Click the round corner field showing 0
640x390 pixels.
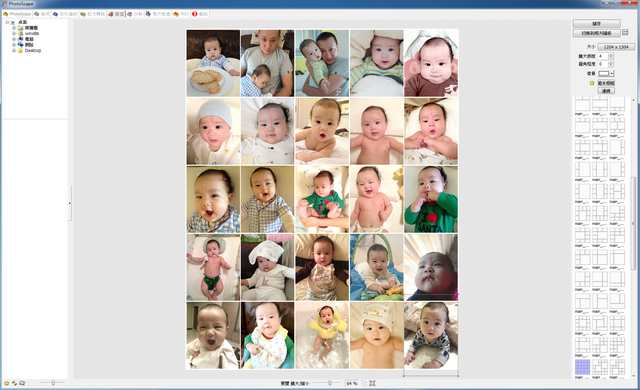602,64
